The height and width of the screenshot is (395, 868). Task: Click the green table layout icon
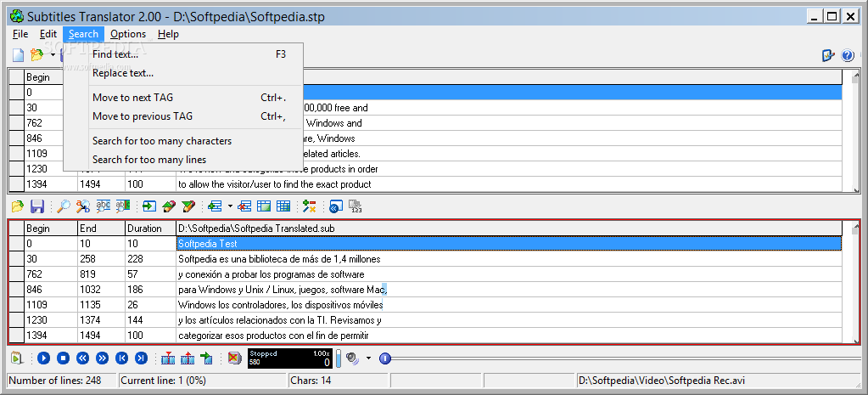pos(264,206)
